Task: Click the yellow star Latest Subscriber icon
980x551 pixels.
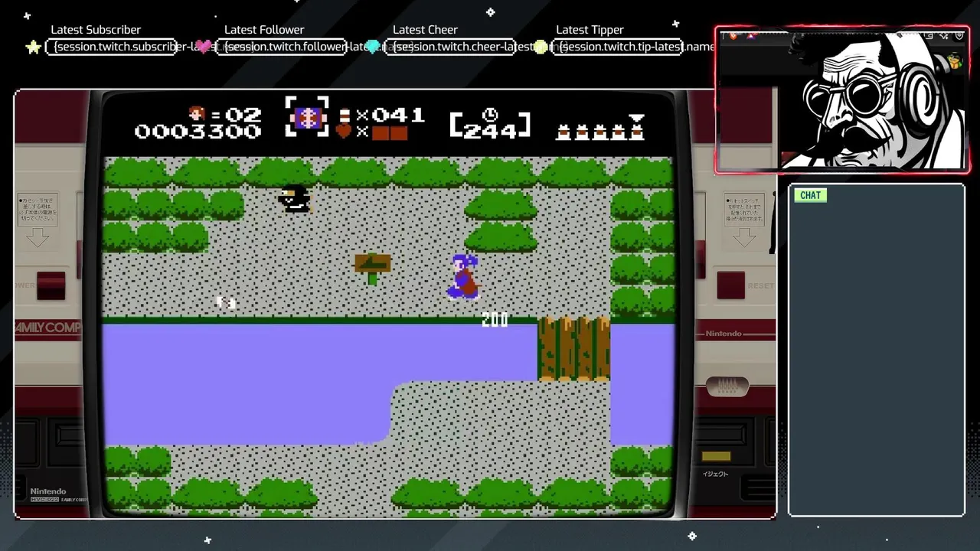Action: click(33, 47)
